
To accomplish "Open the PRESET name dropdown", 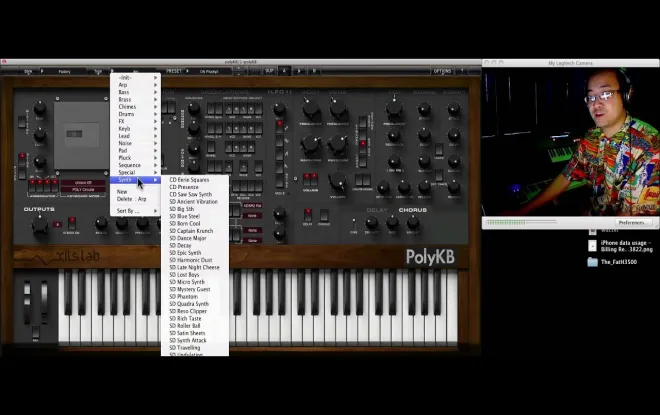I will [209, 72].
